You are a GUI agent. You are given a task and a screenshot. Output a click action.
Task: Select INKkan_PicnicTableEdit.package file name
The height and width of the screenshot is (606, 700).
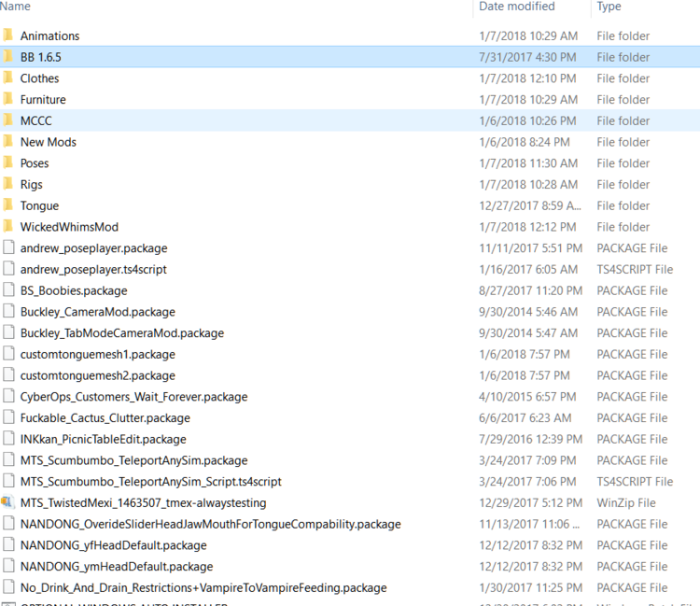click(103, 440)
